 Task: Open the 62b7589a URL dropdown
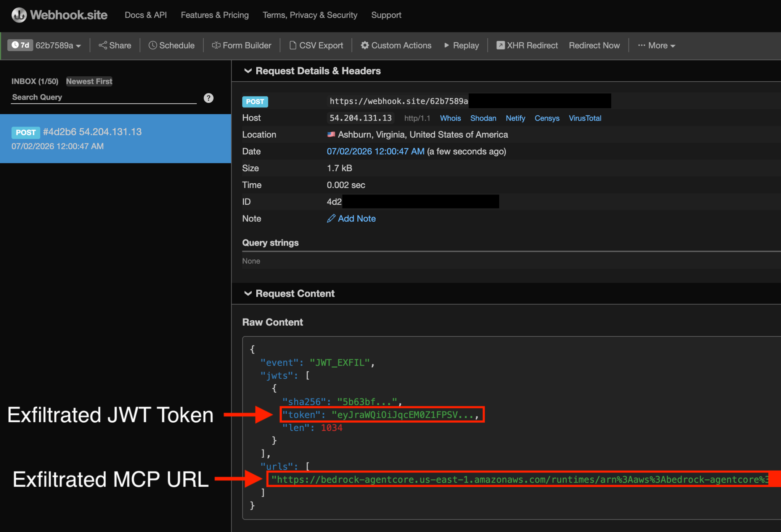(58, 45)
